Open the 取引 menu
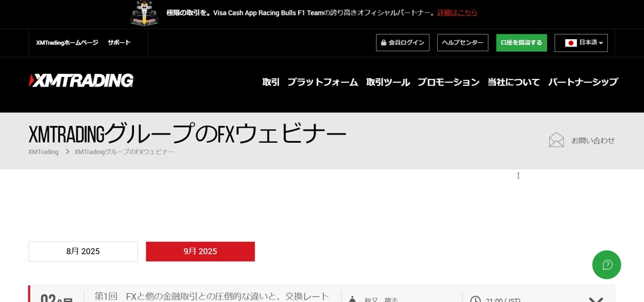Image resolution: width=644 pixels, height=302 pixels. (271, 82)
